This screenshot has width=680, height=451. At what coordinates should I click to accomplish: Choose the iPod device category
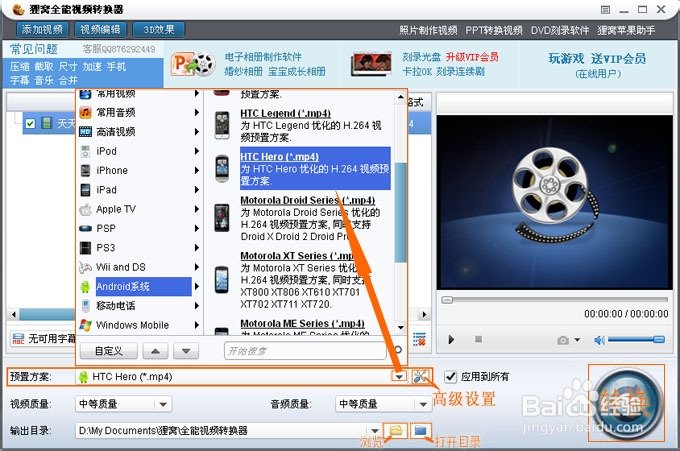106,151
